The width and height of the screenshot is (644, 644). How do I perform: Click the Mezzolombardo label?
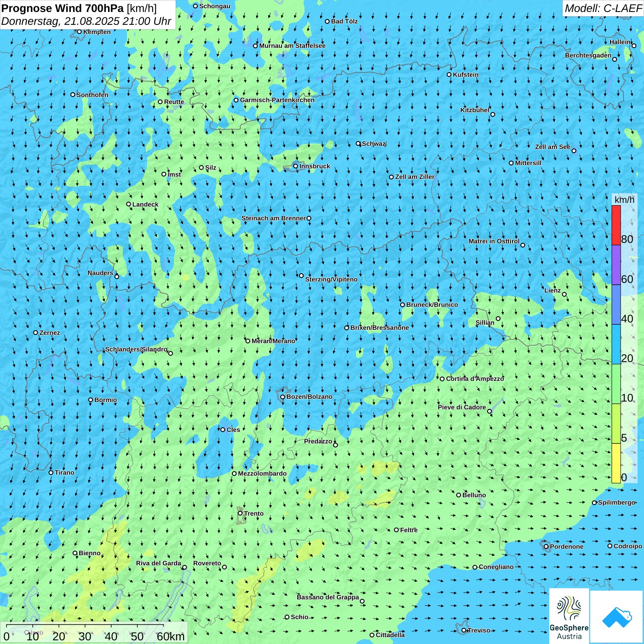coord(262,473)
